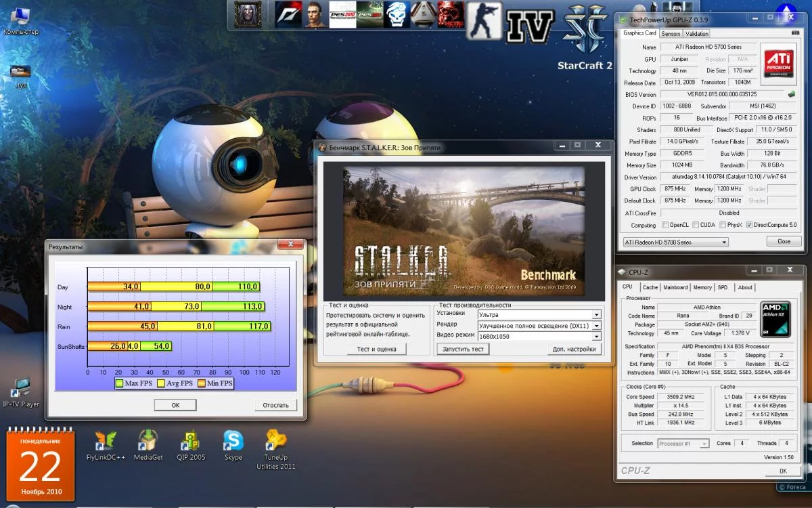Open Counter-Strike icon in the dock

(484, 20)
